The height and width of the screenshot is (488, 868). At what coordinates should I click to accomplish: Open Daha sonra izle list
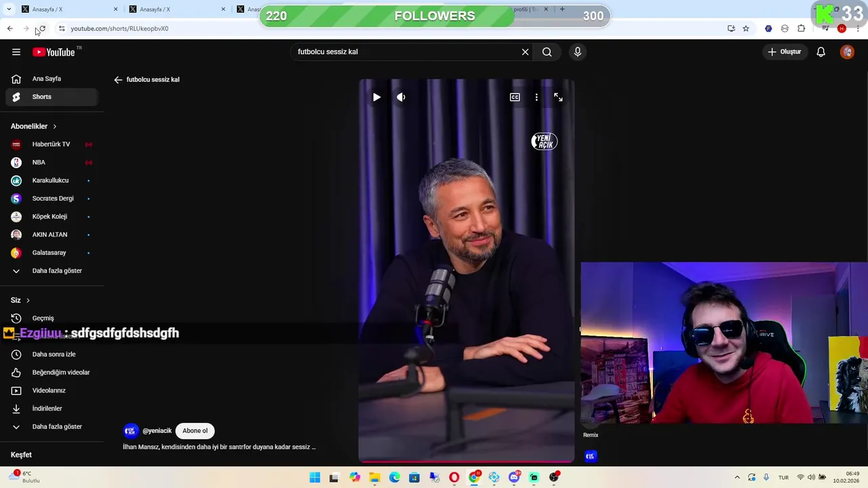pos(52,354)
